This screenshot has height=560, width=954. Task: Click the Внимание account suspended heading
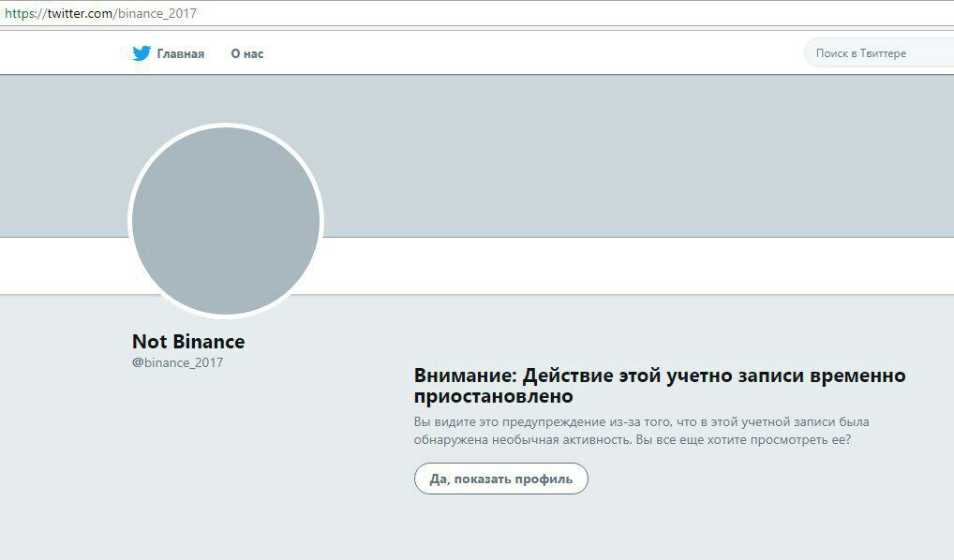[x=660, y=386]
